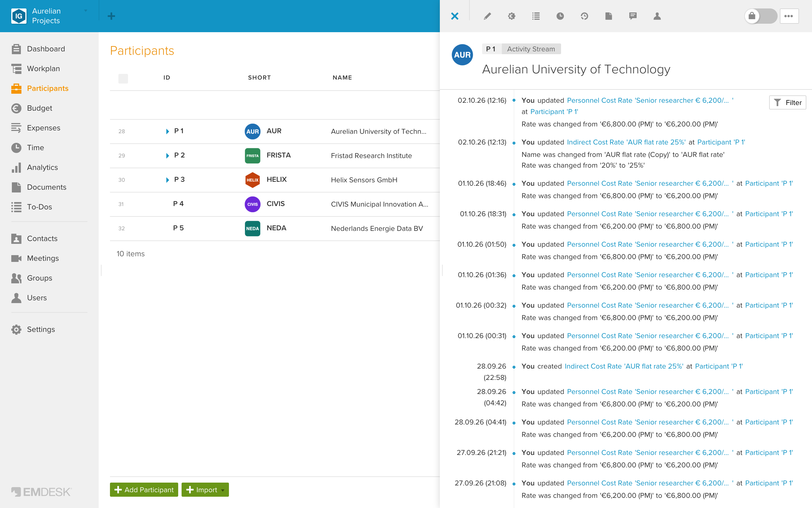Click the NAME column header
The width and height of the screenshot is (812, 508).
pyautogui.click(x=342, y=78)
